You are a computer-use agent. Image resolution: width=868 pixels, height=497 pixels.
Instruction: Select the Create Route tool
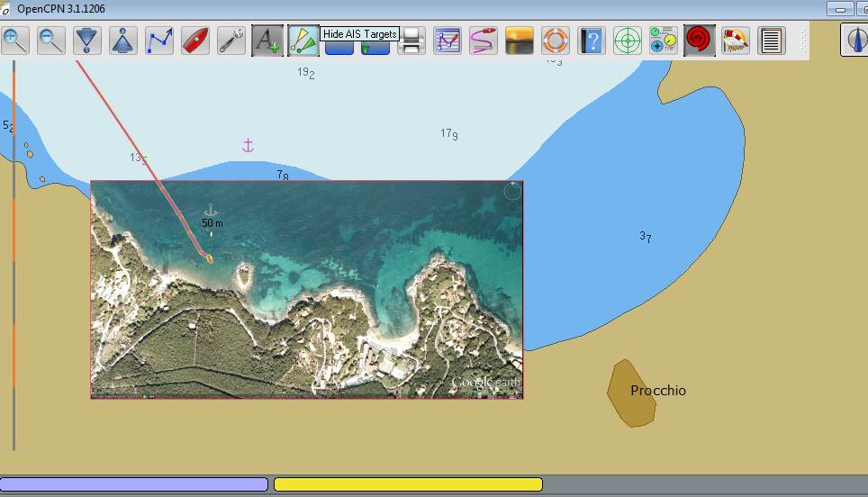point(159,41)
